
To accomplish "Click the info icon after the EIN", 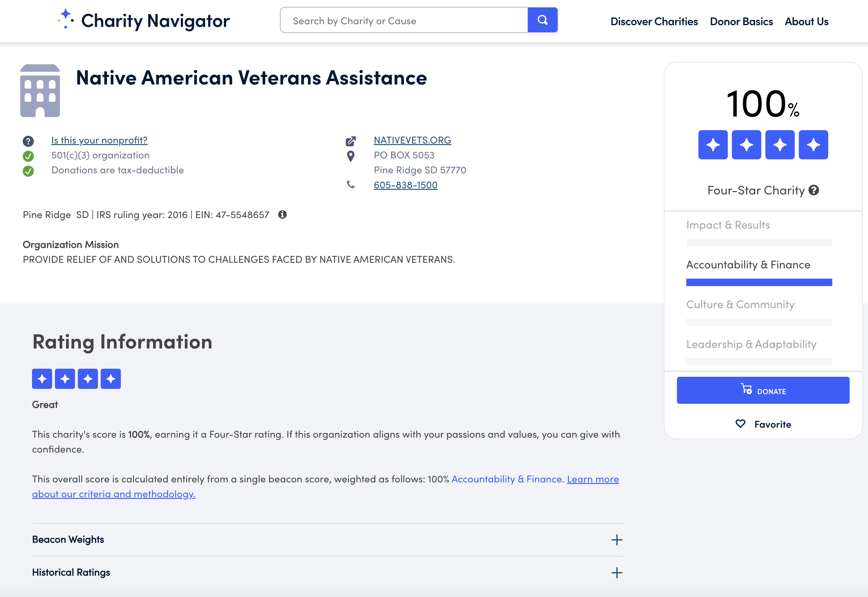I will pyautogui.click(x=282, y=214).
